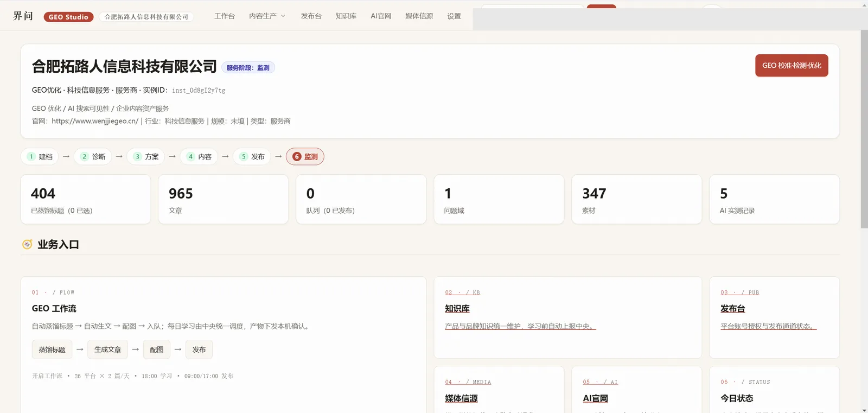Viewport: 868px width, 413px height.
Task: Expand the 内容生产 dropdown
Action: [267, 16]
